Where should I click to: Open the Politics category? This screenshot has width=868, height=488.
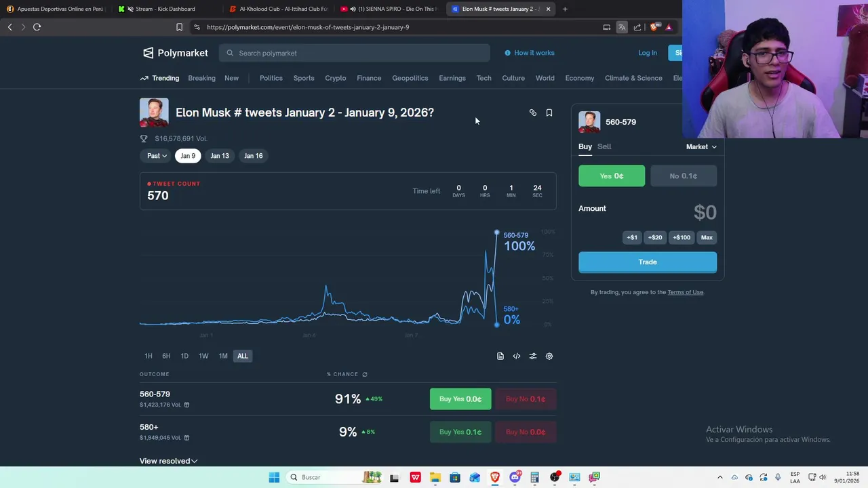(271, 78)
